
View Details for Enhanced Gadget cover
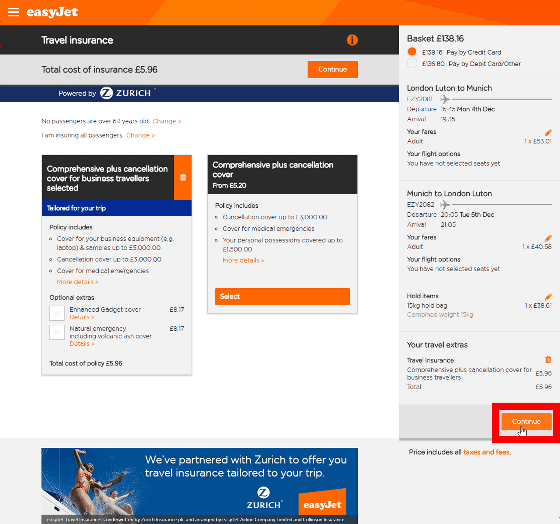pyautogui.click(x=82, y=317)
